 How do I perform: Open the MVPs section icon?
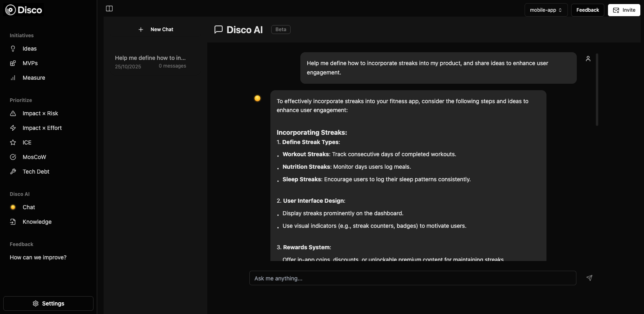pyautogui.click(x=13, y=63)
